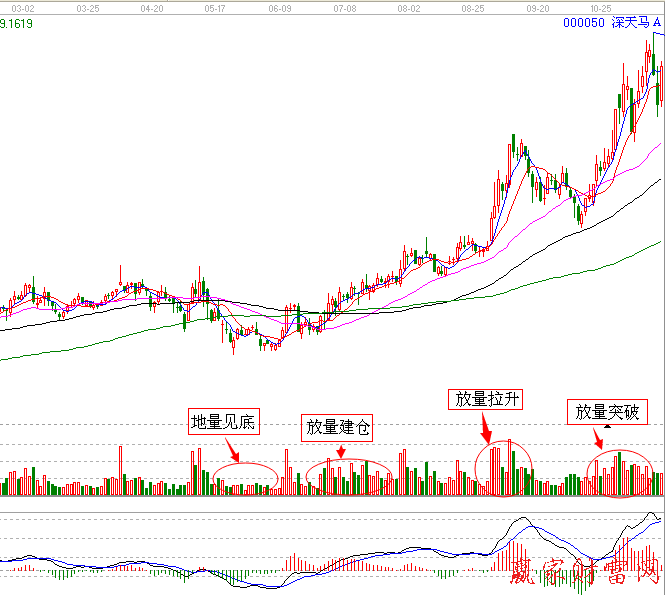Click the stock name 深天马A
665x596 pixels.
(637, 22)
